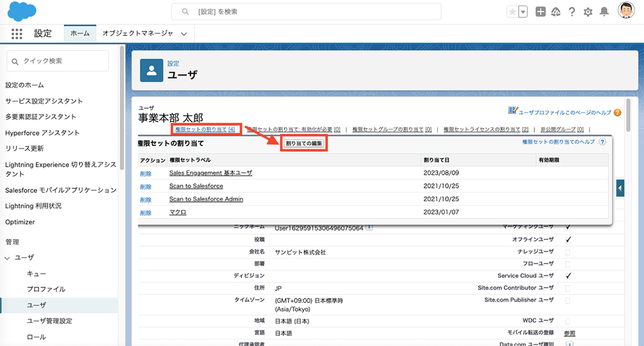Viewport: 644px width, 346px height.
Task: Expand the collapsed side panel arrow
Action: [620, 188]
